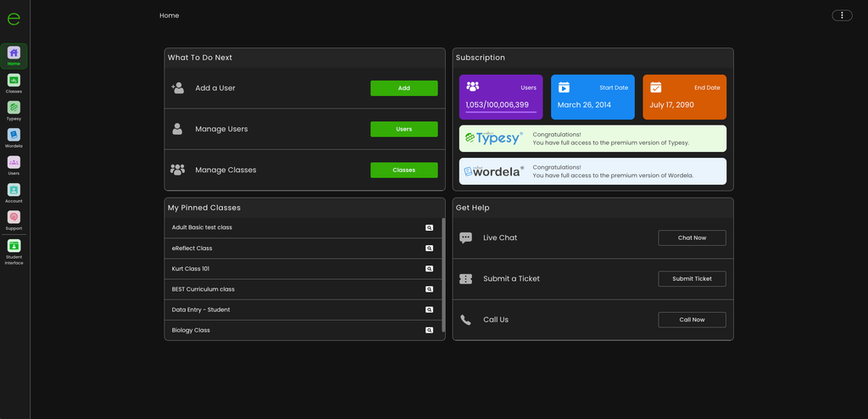Click the Manage Classes group icon

(x=178, y=170)
